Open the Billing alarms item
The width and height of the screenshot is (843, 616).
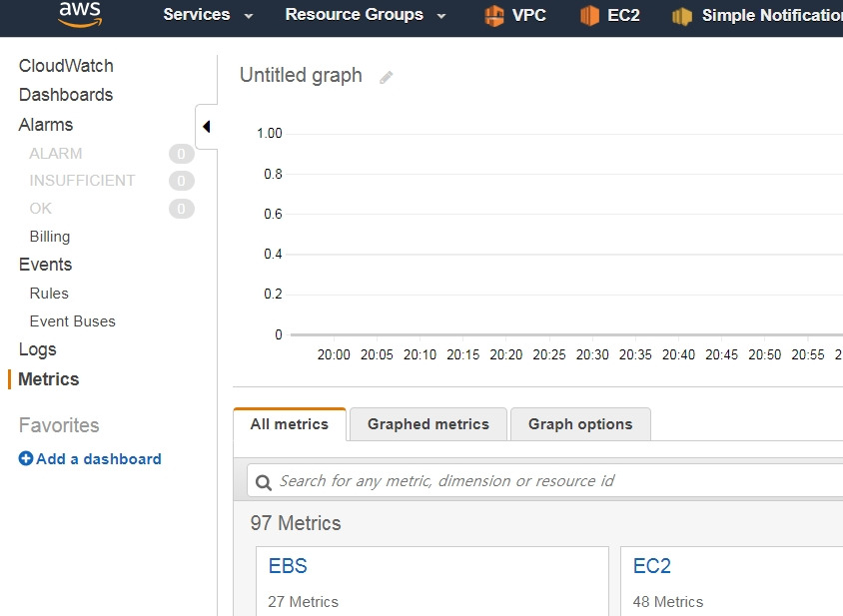50,237
